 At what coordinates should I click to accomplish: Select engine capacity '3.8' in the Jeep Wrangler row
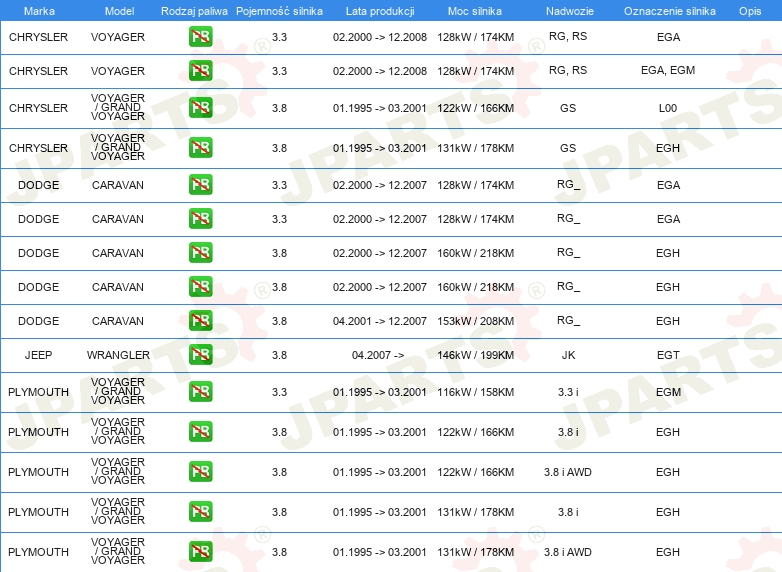tap(279, 355)
